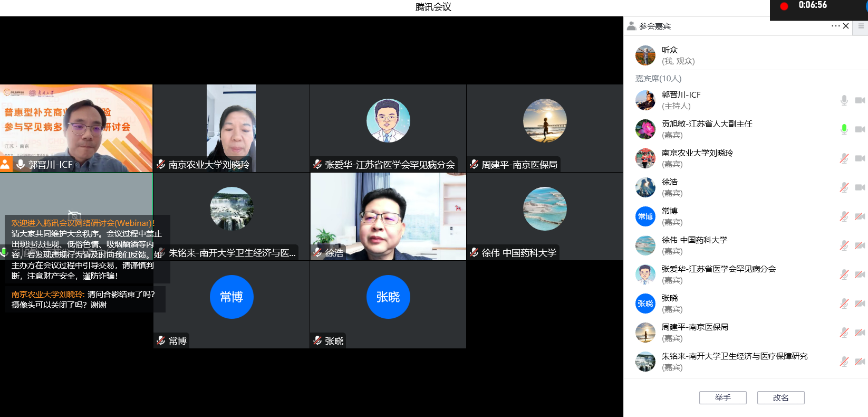Click the 举手 raise hand button
Image resolution: width=868 pixels, height=417 pixels.
[x=723, y=397]
